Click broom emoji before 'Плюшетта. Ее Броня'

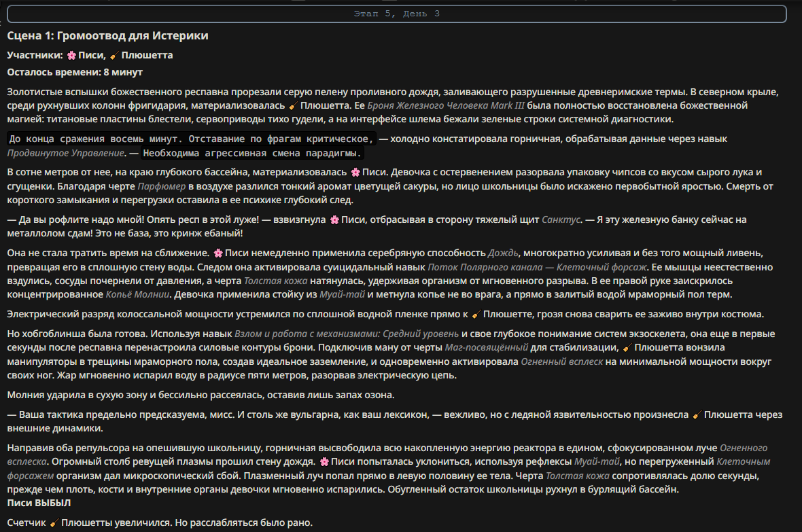[x=293, y=106]
